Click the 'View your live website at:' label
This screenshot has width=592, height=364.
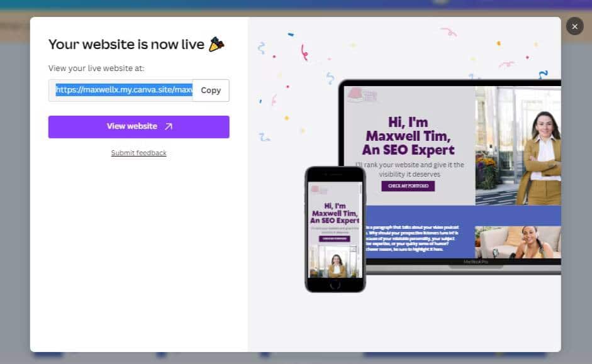96,69
